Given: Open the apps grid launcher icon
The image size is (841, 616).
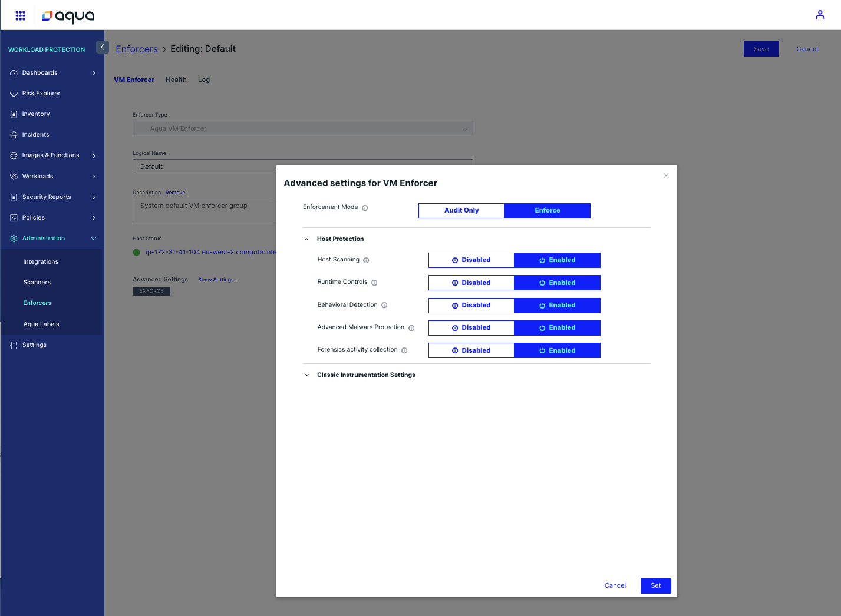Looking at the screenshot, I should point(20,15).
